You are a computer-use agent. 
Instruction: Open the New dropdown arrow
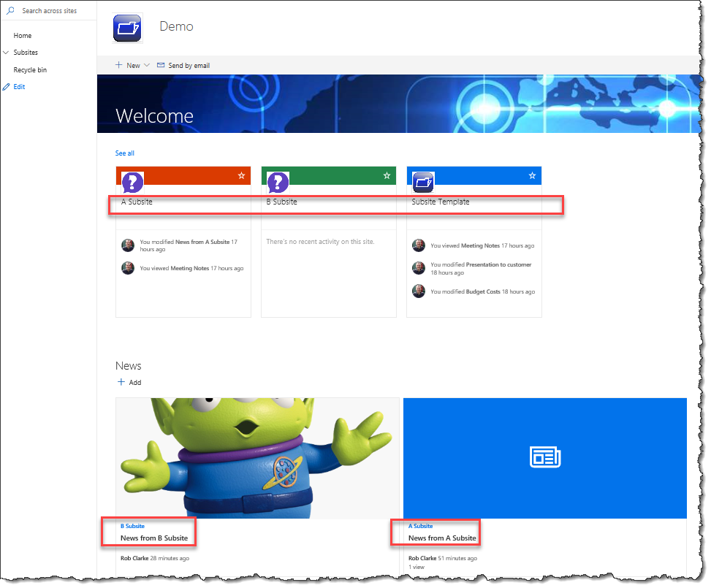coord(147,65)
